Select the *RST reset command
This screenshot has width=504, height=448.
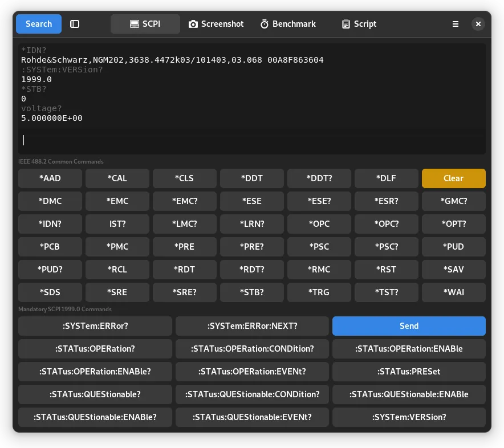(387, 270)
